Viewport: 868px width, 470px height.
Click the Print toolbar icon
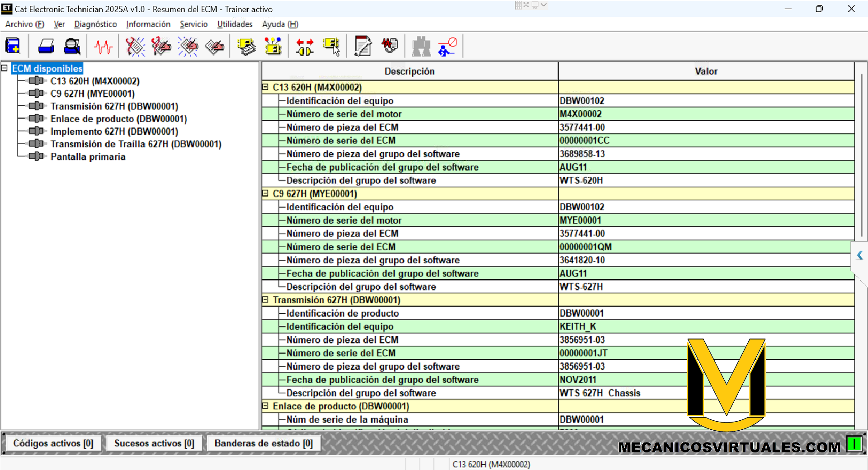[x=46, y=46]
